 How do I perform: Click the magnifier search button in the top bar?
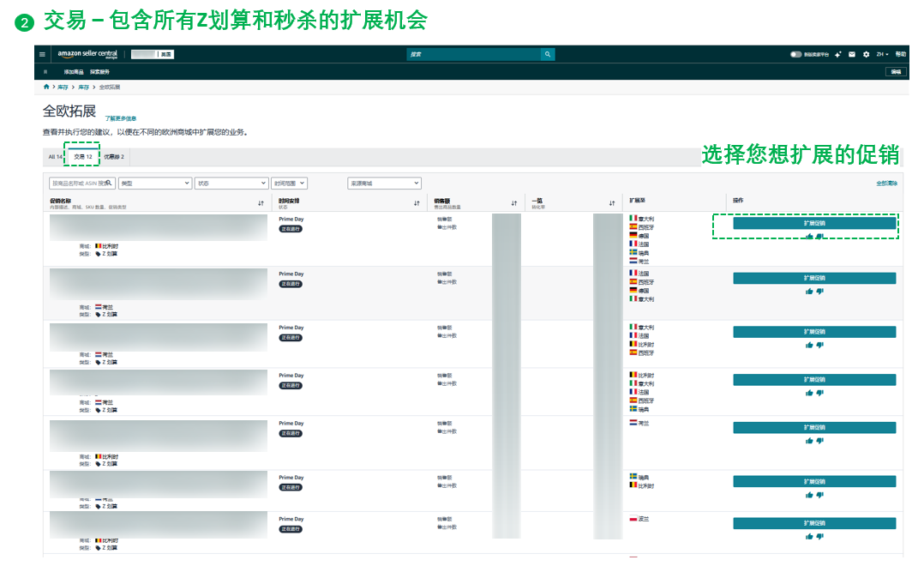tap(548, 54)
